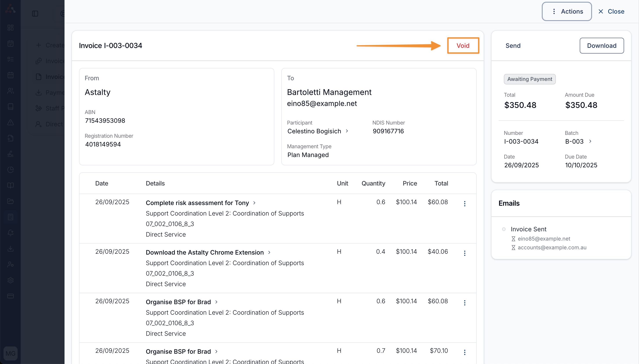Open the settings gear in sidebar
Viewport: 639px width, 364px height.
[11, 280]
